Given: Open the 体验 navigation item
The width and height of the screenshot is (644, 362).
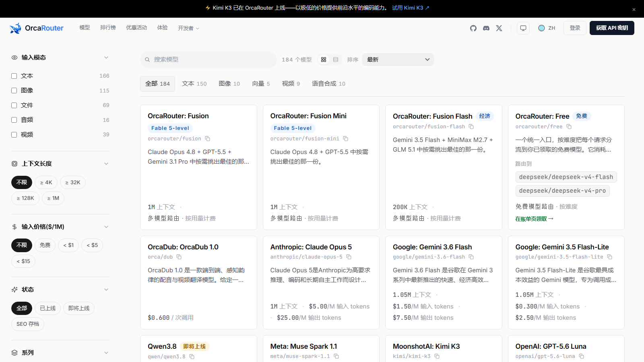Looking at the screenshot, I should click(x=162, y=28).
